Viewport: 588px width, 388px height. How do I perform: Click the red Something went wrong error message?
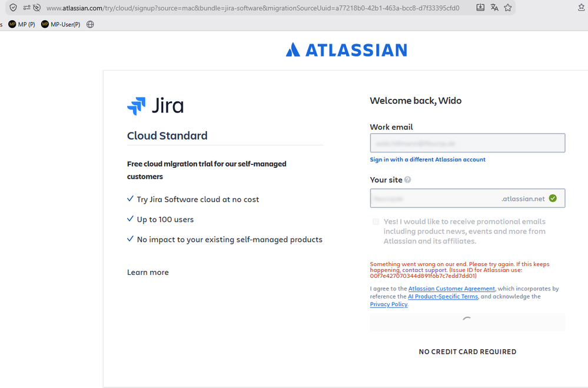pos(459,270)
